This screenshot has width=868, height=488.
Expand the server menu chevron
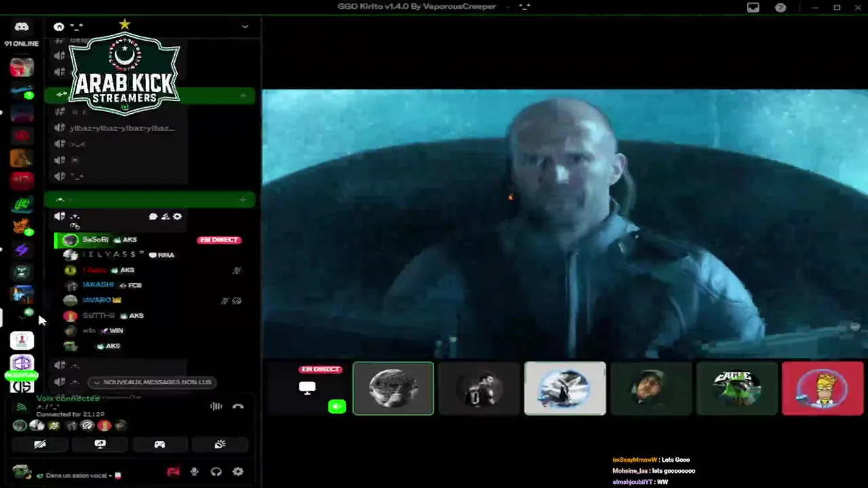click(x=245, y=26)
